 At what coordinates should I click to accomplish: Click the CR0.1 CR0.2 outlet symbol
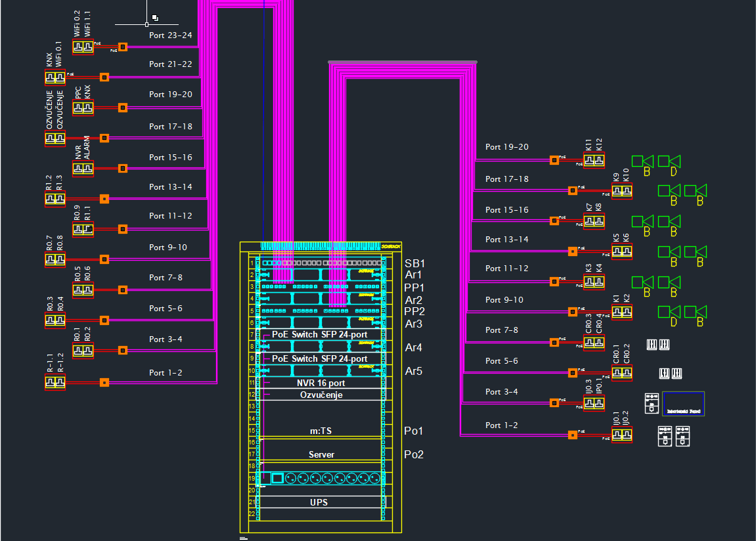click(621, 373)
